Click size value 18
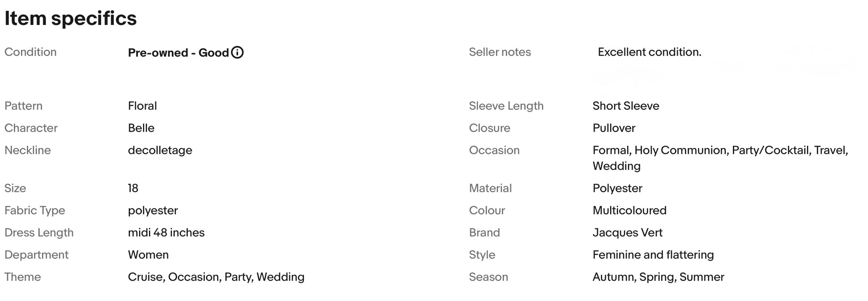Image resolution: width=868 pixels, height=301 pixels. tap(133, 188)
